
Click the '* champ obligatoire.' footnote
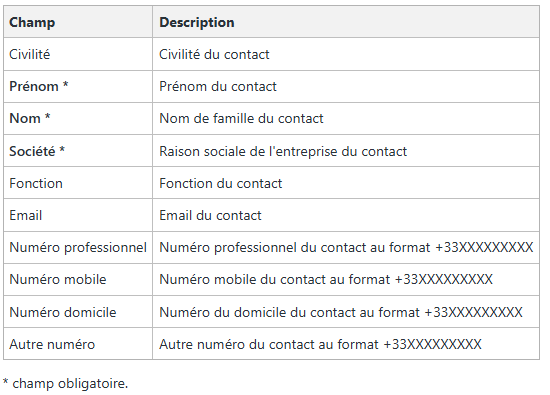click(x=65, y=383)
